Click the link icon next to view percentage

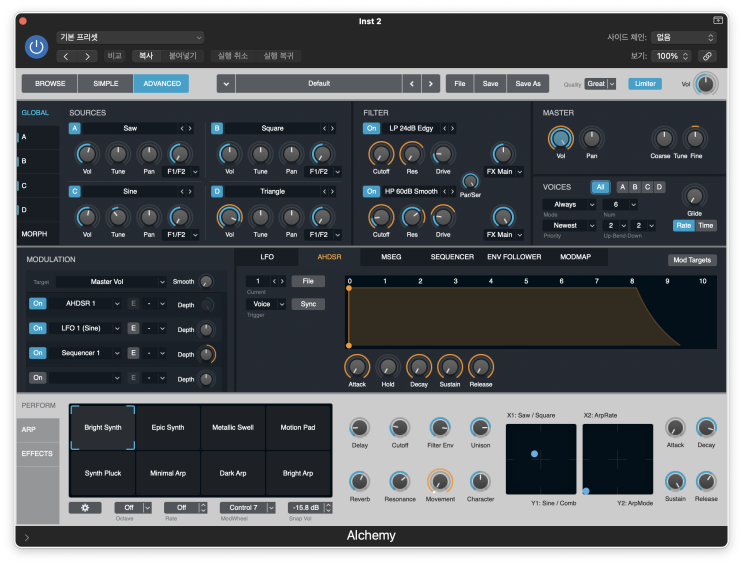707,57
